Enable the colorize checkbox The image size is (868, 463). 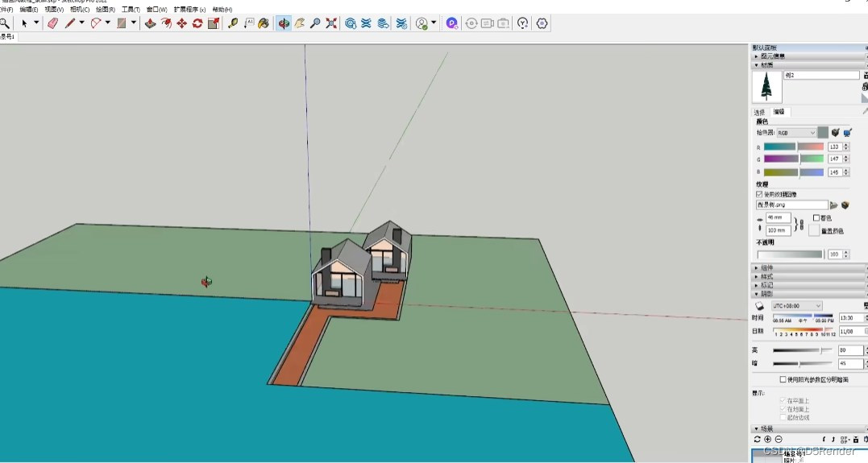[x=816, y=218]
